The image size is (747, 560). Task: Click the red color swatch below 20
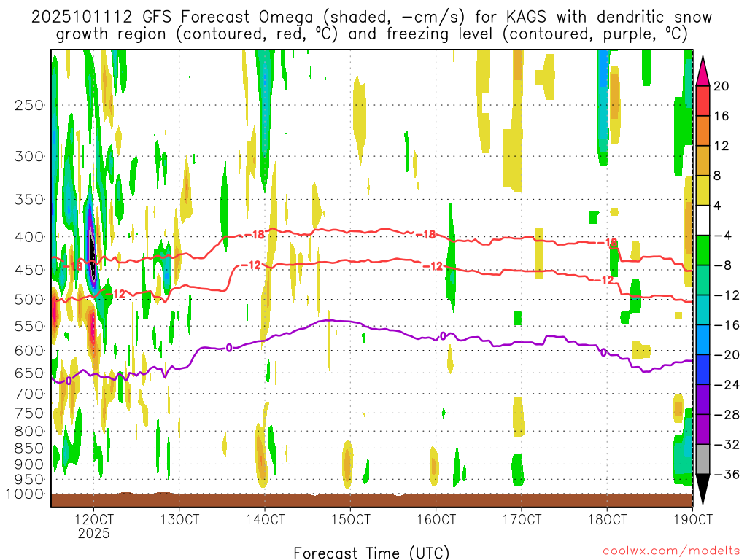coord(703,101)
